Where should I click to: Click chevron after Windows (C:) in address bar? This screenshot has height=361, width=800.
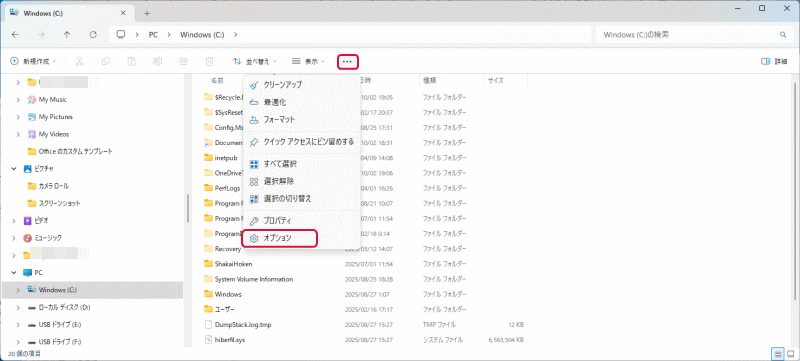coord(235,35)
